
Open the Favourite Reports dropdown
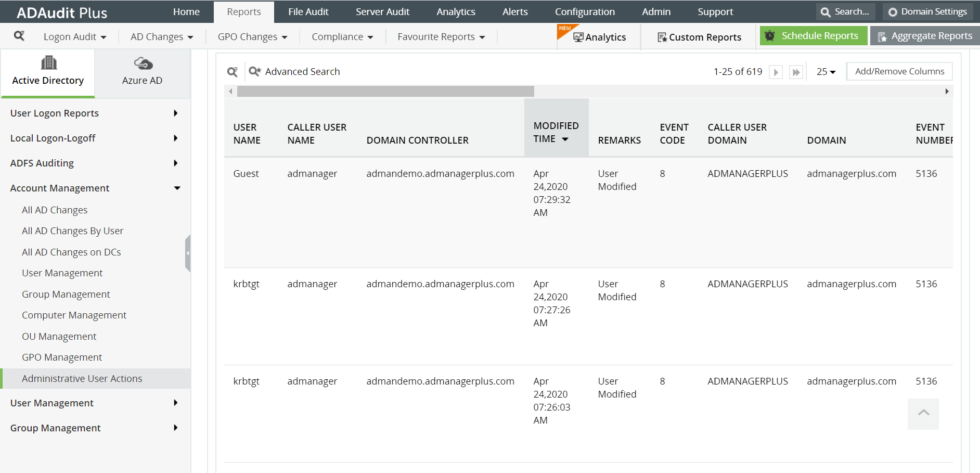441,36
